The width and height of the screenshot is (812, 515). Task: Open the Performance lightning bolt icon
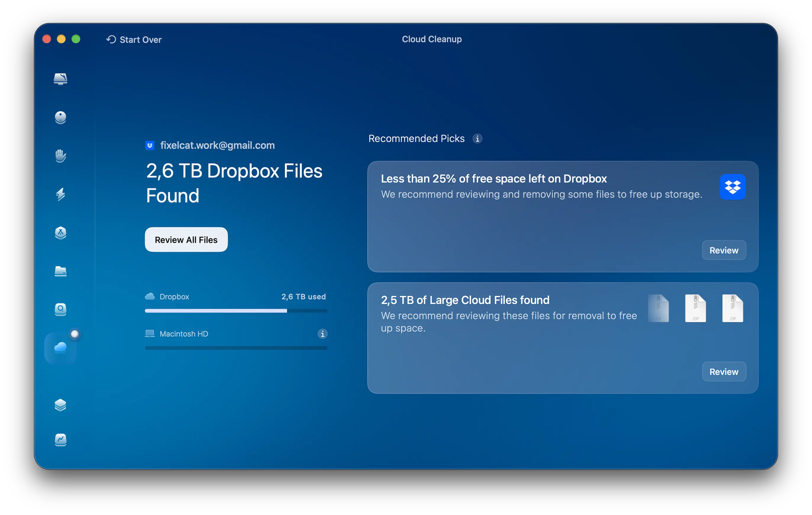60,194
